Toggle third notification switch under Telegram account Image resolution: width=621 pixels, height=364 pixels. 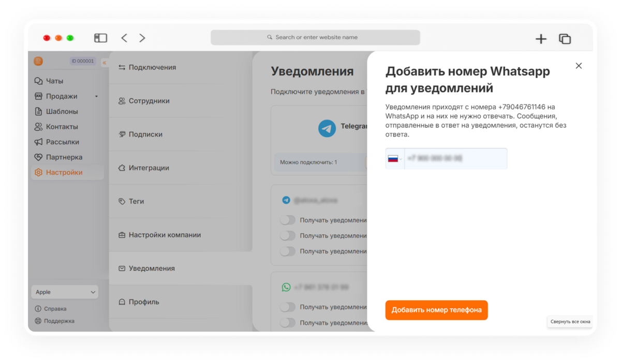point(288,251)
